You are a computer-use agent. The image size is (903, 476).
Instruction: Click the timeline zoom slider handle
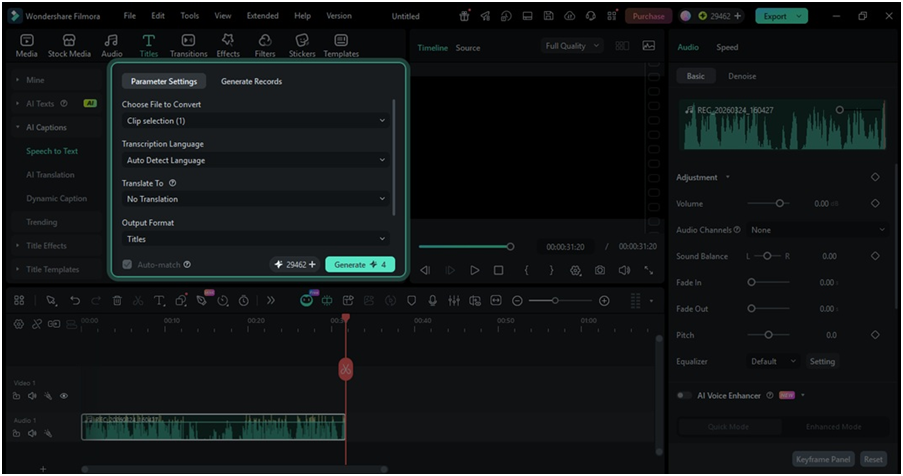pos(555,300)
